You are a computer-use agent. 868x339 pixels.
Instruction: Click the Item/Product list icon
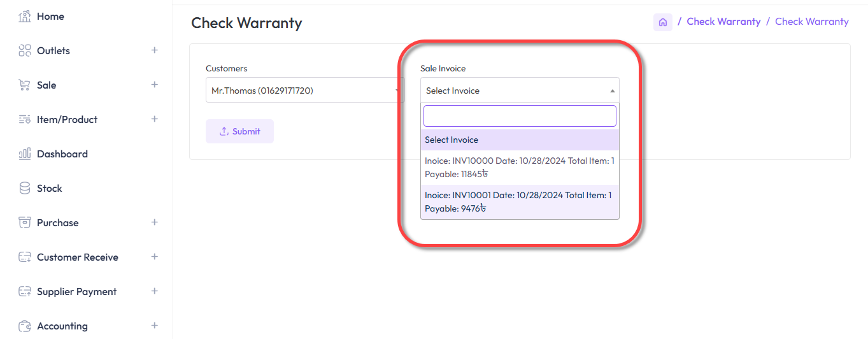[x=25, y=120]
